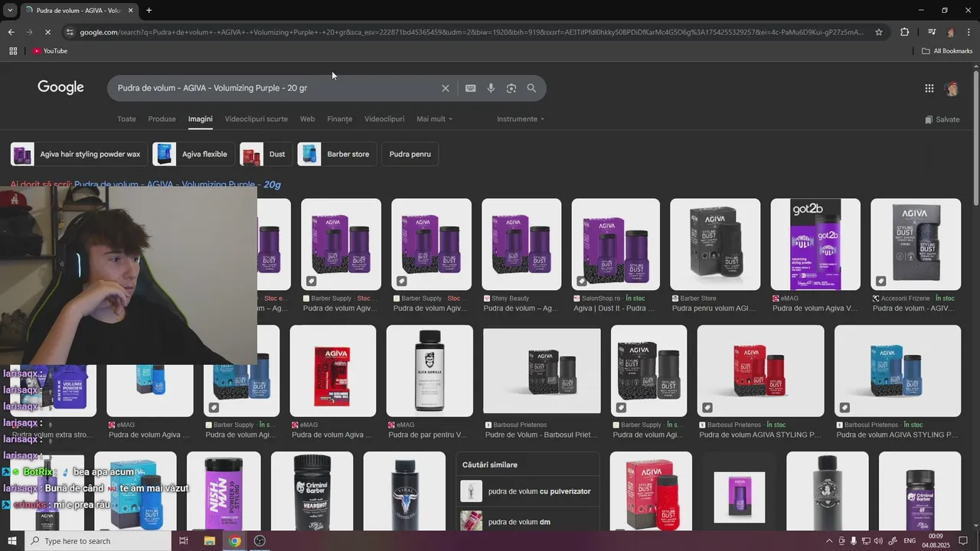Expand the Instrumente dropdown
The width and height of the screenshot is (980, 551).
(x=521, y=119)
